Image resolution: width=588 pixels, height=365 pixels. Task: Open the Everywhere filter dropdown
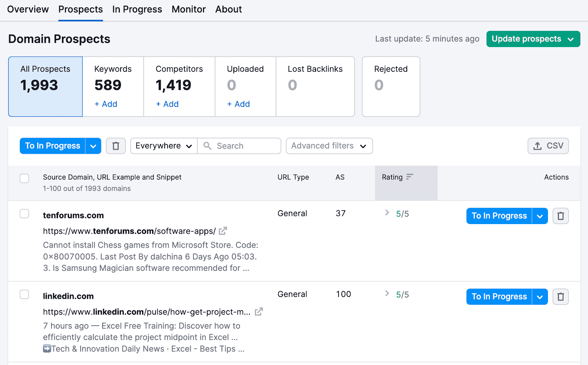pos(164,146)
